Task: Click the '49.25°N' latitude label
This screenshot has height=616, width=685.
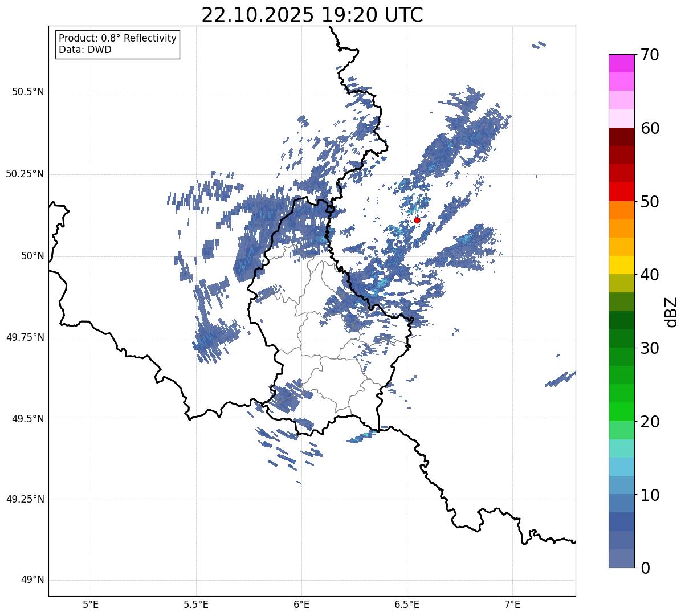Action: (25, 500)
